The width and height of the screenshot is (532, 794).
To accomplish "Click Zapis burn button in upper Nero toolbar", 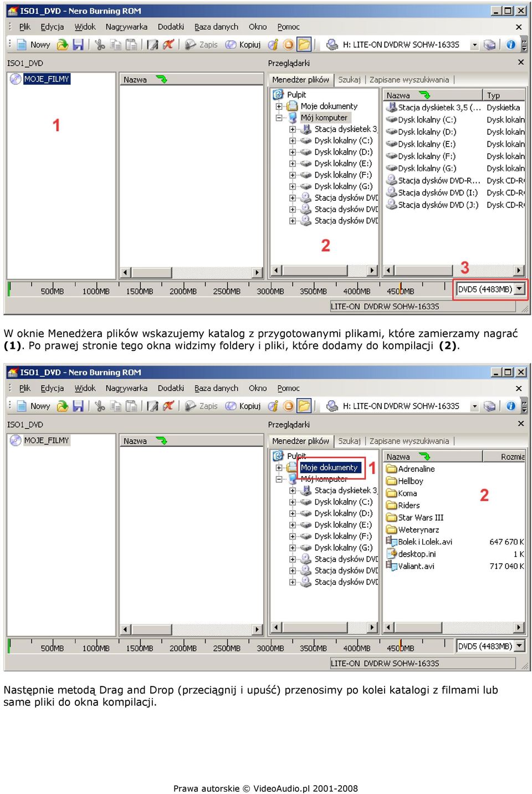I will [201, 45].
